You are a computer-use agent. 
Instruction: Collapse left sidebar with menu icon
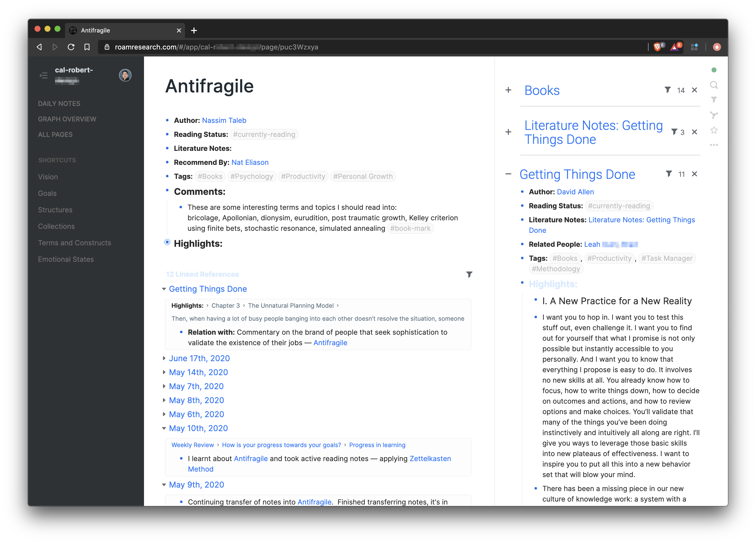coord(43,75)
